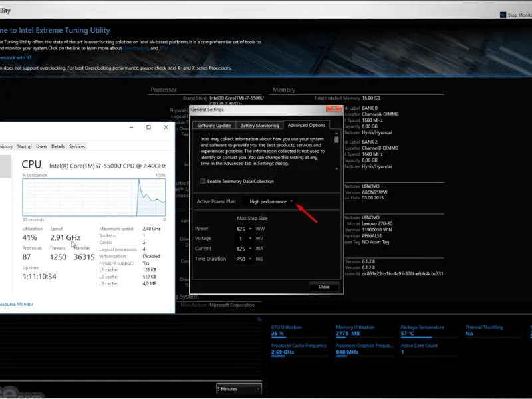Open the Details tab in Task Manager
The width and height of the screenshot is (532, 399).
tap(58, 146)
